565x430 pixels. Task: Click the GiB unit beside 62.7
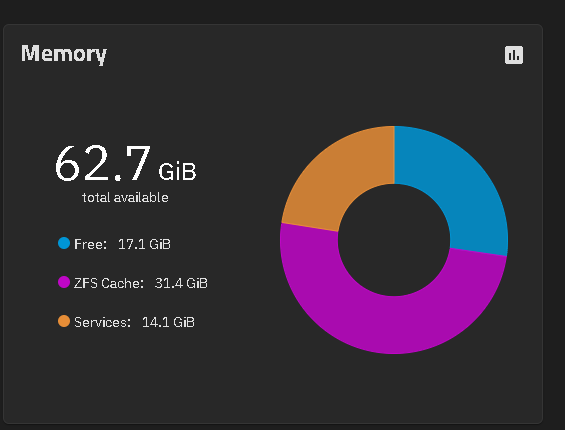pyautogui.click(x=177, y=172)
